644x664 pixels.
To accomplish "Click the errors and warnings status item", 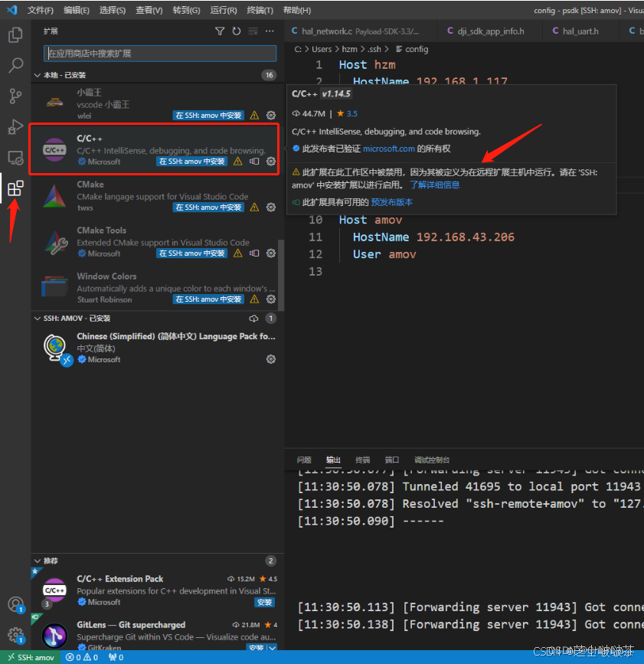I will 82,657.
